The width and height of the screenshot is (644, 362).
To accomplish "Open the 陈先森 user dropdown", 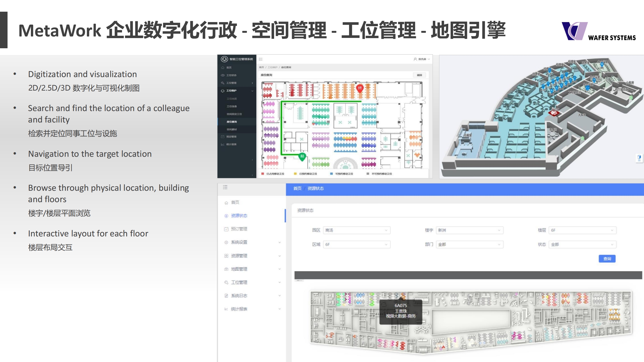I will click(422, 59).
